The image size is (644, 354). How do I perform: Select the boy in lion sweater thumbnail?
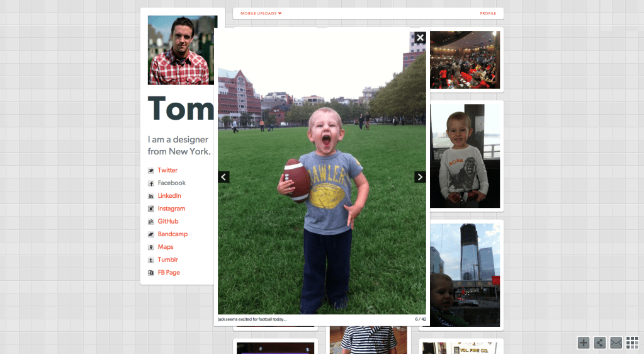coord(465,156)
